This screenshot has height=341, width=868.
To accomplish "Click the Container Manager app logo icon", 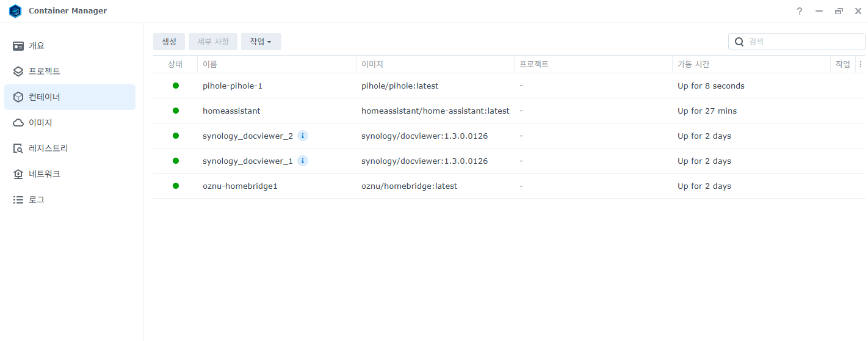I will click(15, 11).
